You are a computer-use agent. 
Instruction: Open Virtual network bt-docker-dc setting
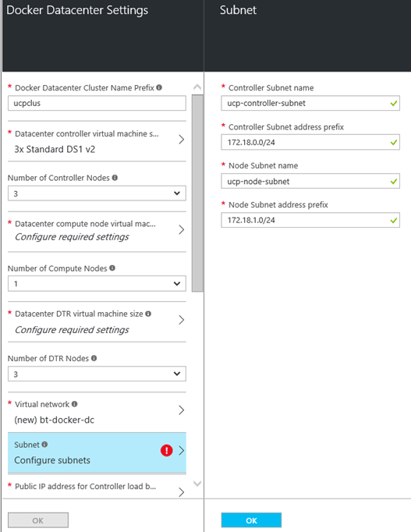[97, 412]
